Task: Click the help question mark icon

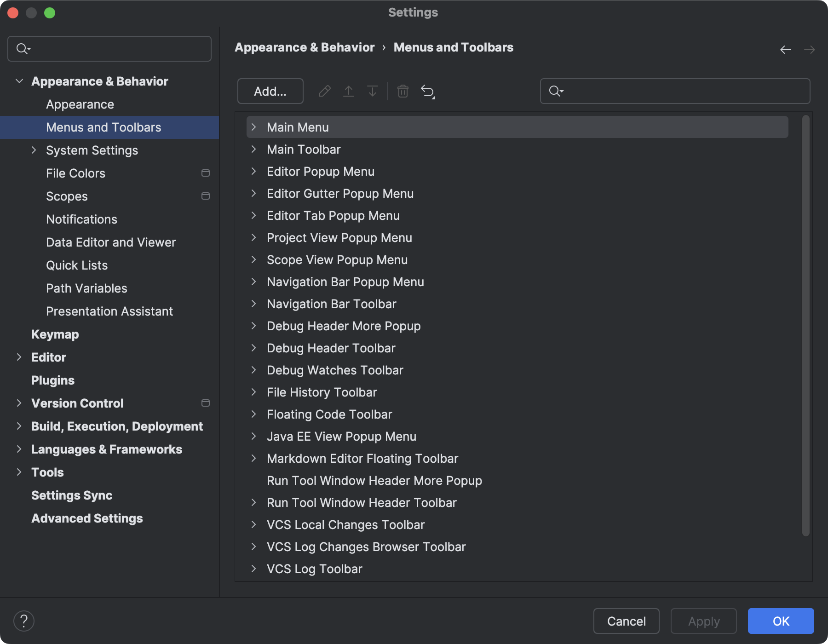Action: tap(23, 621)
